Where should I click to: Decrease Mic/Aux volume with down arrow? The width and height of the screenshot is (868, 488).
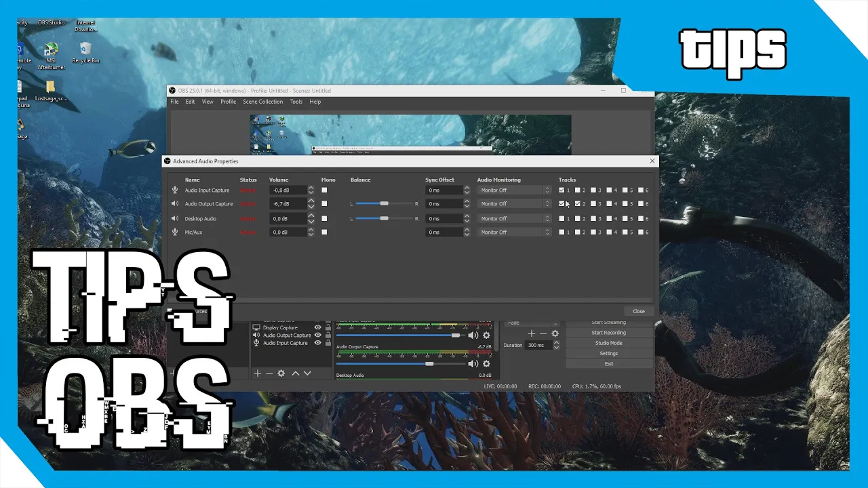click(x=311, y=235)
